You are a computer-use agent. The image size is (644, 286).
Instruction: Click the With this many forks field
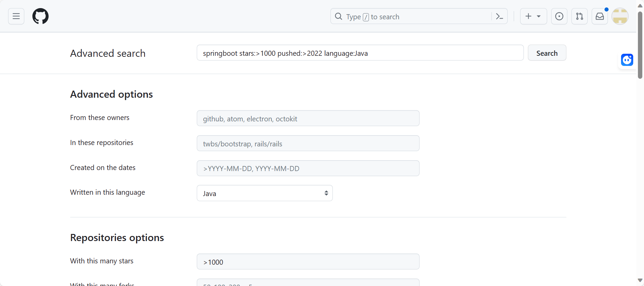tap(308, 283)
